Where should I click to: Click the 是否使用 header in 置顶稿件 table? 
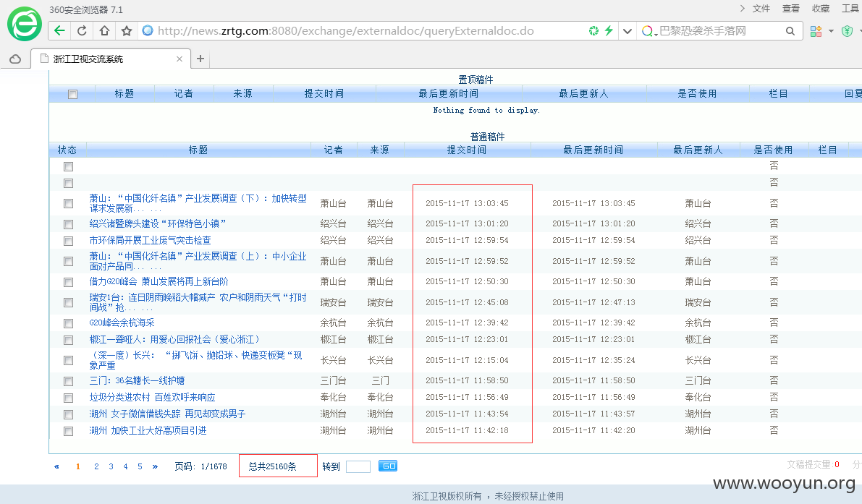pyautogui.click(x=697, y=93)
